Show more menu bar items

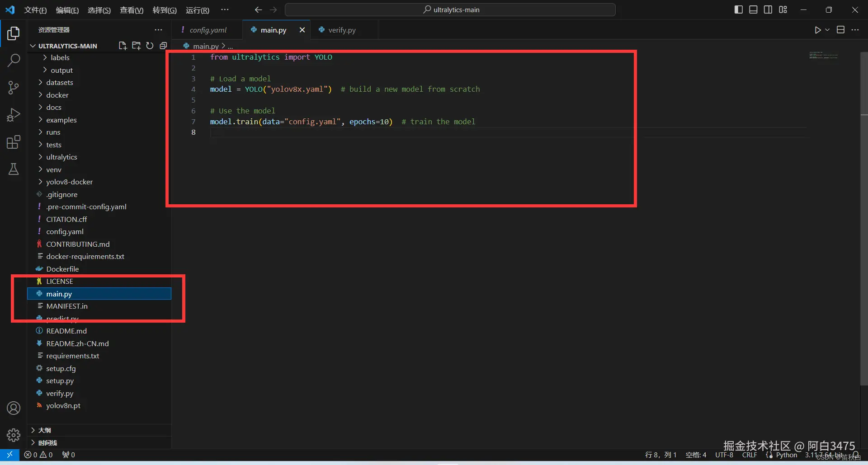point(225,9)
